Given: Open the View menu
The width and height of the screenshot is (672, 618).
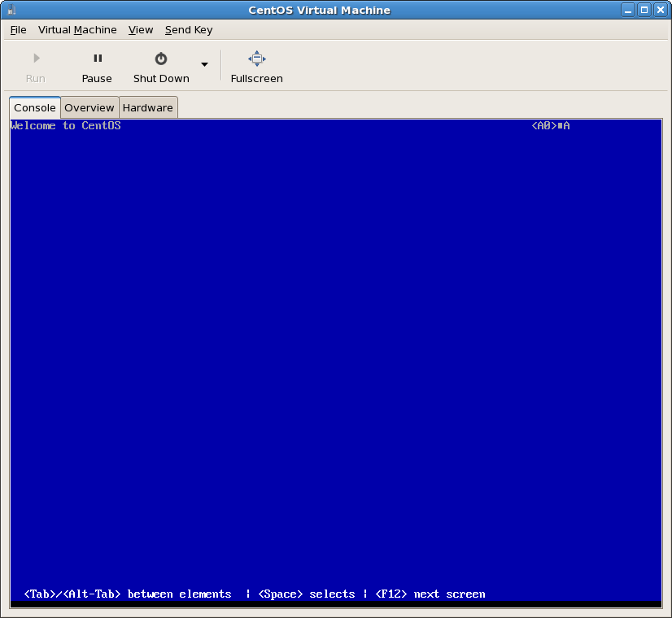Looking at the screenshot, I should click(141, 30).
